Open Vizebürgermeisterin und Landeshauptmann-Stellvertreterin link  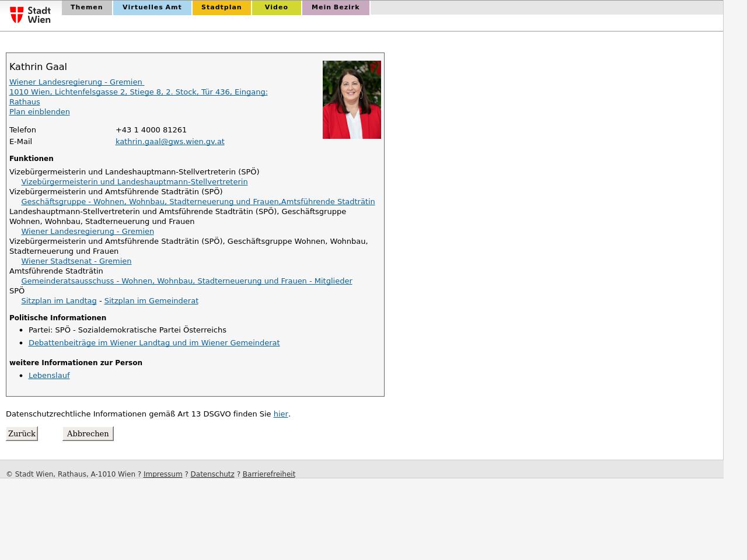(134, 182)
